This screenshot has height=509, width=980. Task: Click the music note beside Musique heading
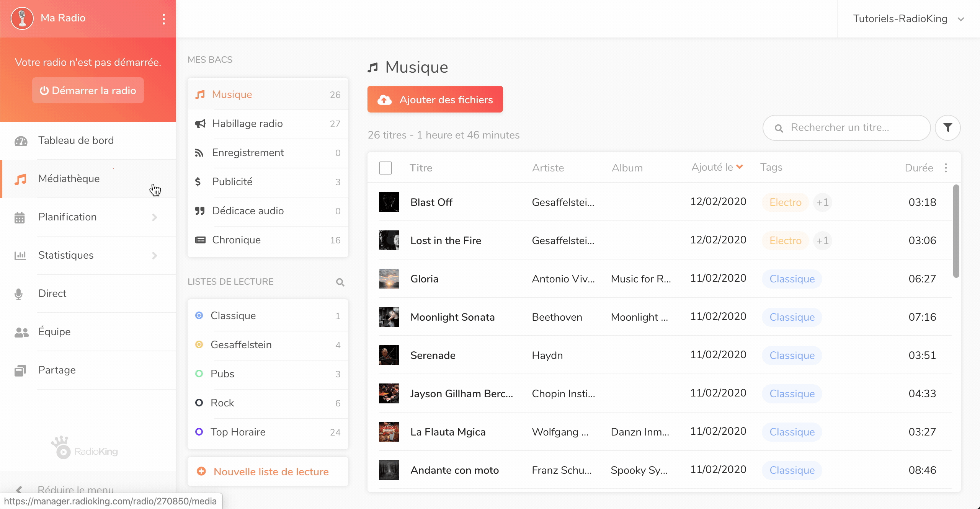click(x=373, y=67)
